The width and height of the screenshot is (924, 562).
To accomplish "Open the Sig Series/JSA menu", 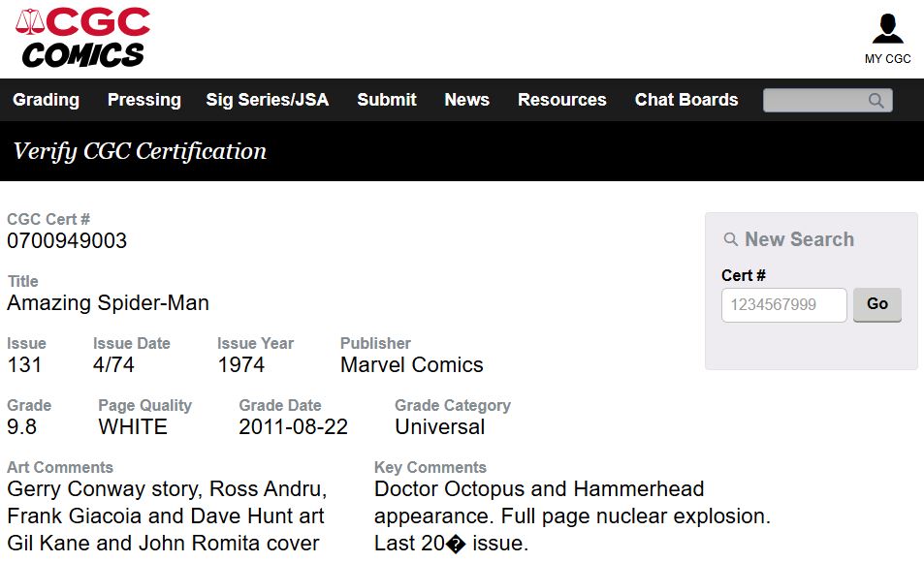I will [268, 100].
